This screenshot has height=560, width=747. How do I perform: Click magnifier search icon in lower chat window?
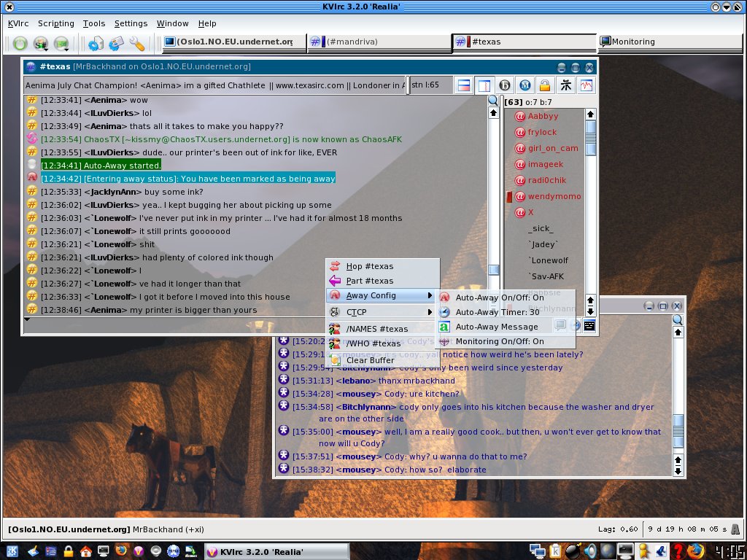tap(678, 320)
